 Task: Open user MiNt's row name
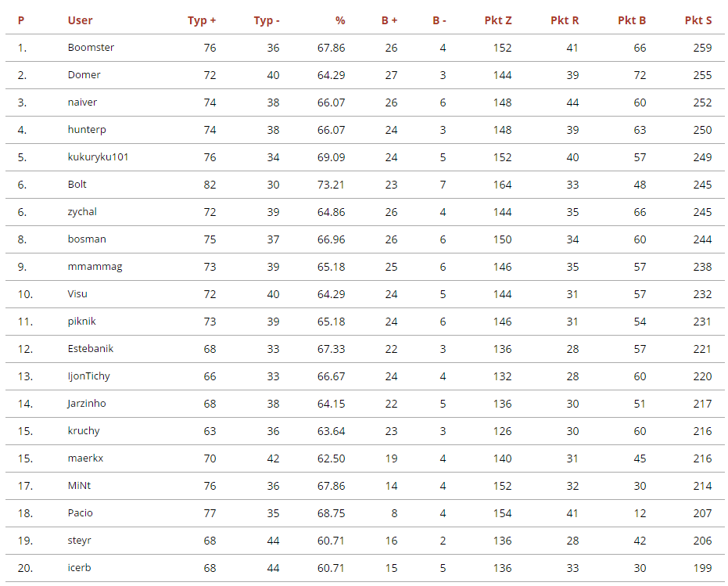(x=79, y=486)
